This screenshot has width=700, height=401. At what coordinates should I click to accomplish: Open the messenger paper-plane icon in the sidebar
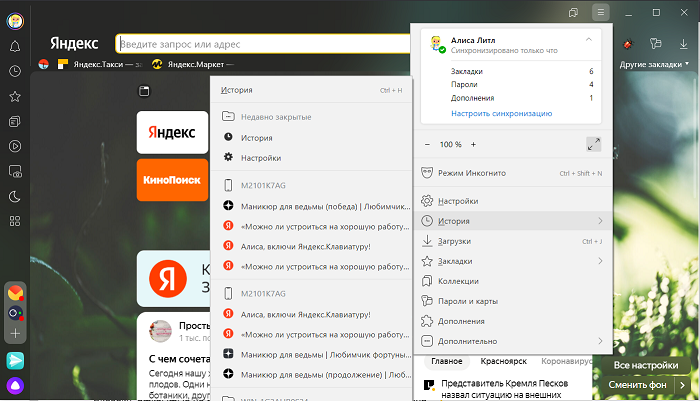tap(15, 361)
